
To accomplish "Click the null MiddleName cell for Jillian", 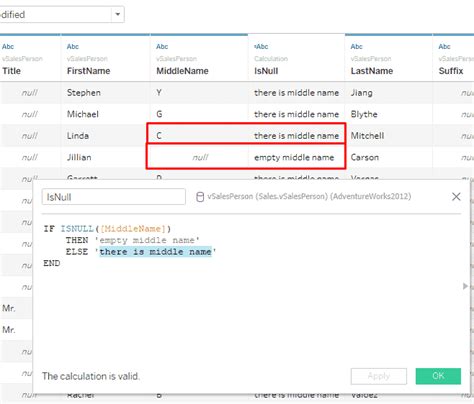I will point(199,157).
